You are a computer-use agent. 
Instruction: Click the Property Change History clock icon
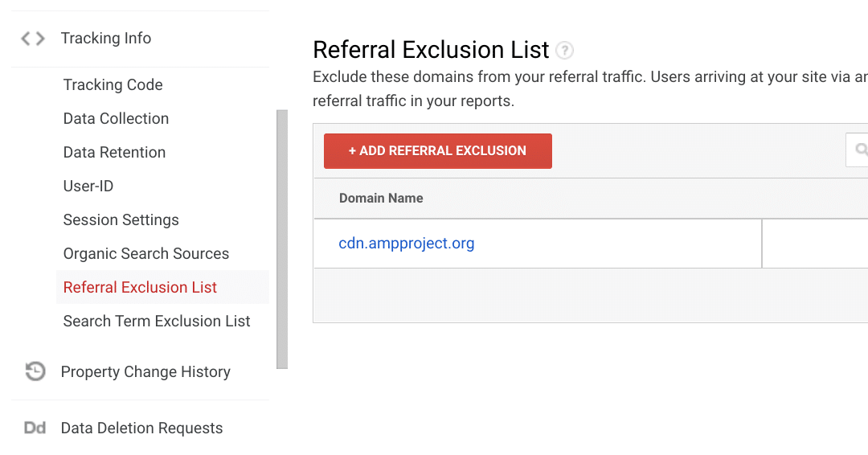point(35,371)
